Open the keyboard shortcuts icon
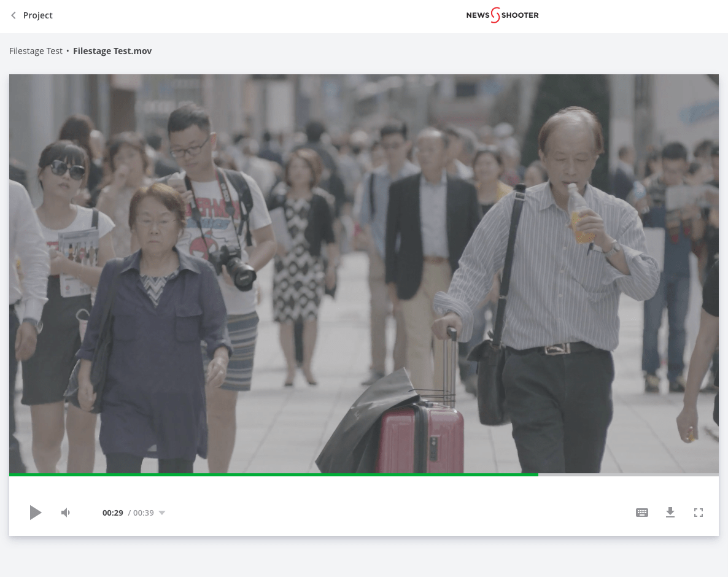Screen dimensions: 728x577 (x=642, y=513)
